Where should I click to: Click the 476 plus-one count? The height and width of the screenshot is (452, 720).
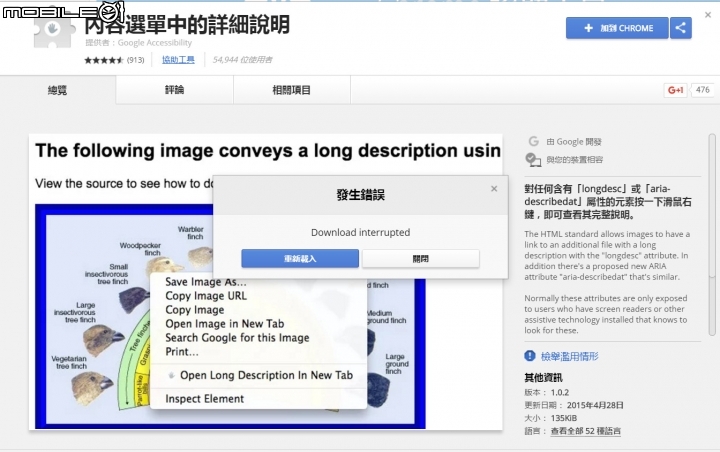[x=703, y=90]
